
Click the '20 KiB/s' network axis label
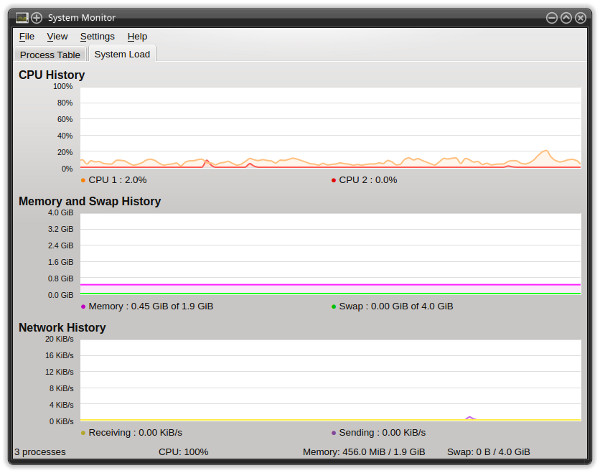pyautogui.click(x=59, y=339)
